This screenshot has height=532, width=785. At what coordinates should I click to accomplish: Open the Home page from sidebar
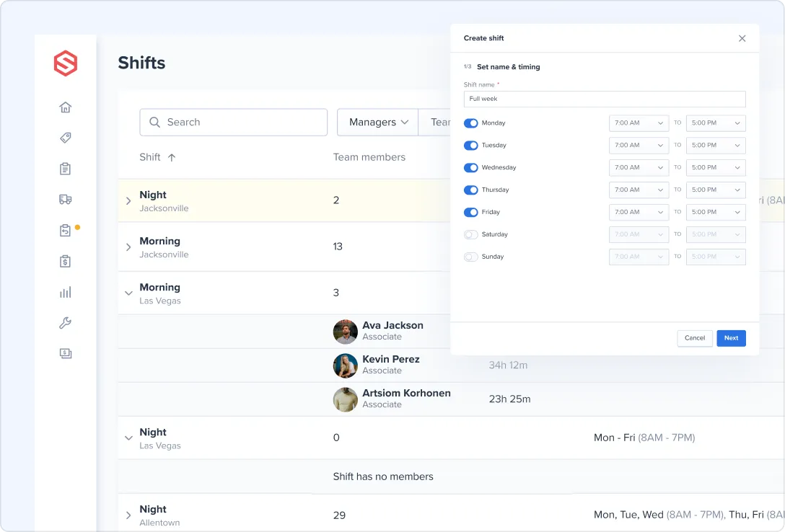tap(65, 107)
